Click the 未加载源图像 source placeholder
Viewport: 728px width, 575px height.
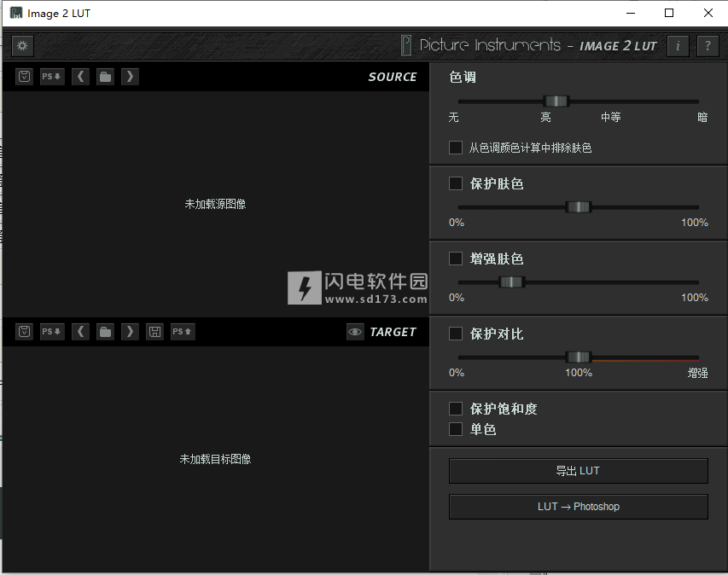pos(215,204)
